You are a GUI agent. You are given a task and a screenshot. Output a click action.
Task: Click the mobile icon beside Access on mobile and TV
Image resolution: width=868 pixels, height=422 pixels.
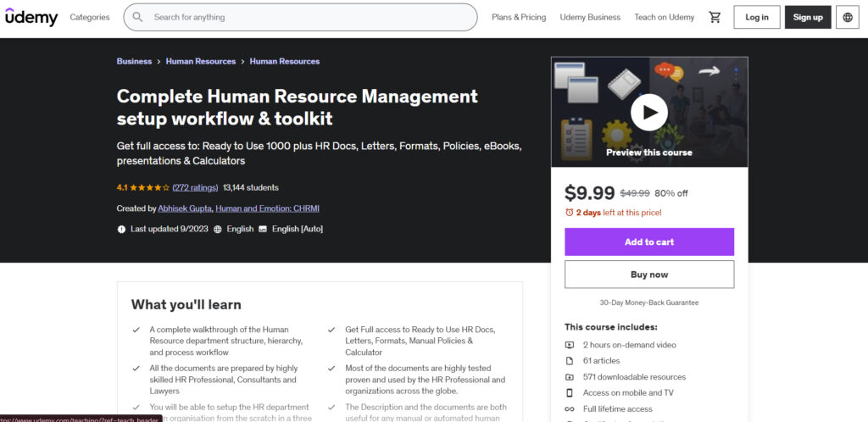[x=569, y=392]
